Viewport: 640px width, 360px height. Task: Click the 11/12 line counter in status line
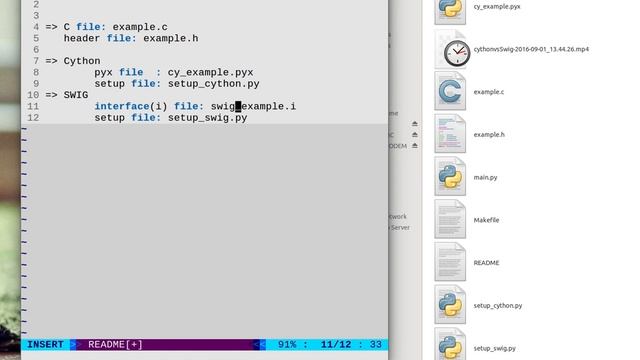point(336,344)
